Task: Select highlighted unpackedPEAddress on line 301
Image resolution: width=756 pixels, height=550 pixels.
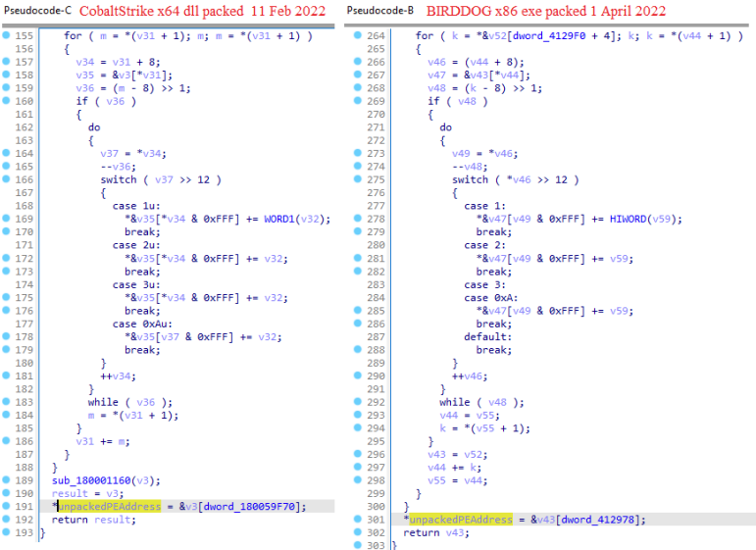Action: coord(461,520)
